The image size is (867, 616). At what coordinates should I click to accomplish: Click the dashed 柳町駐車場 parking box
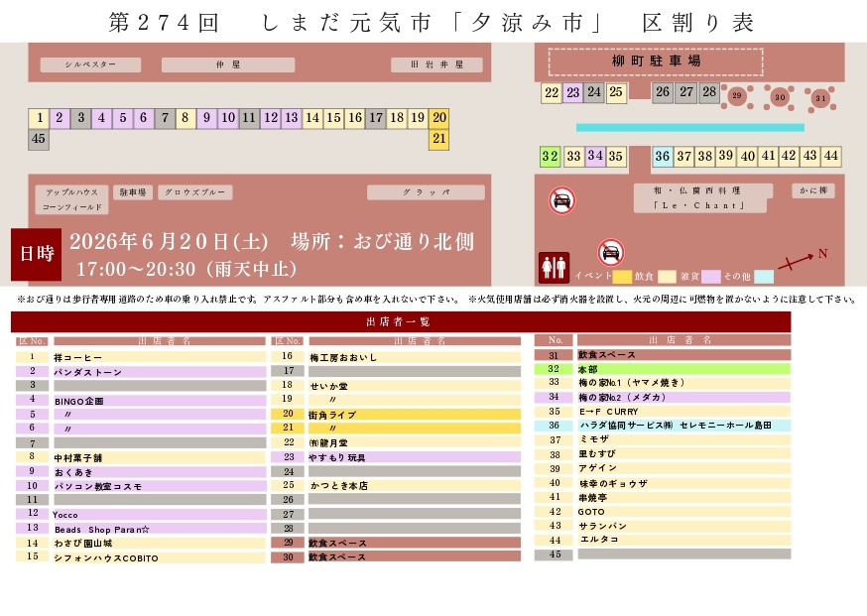click(656, 61)
